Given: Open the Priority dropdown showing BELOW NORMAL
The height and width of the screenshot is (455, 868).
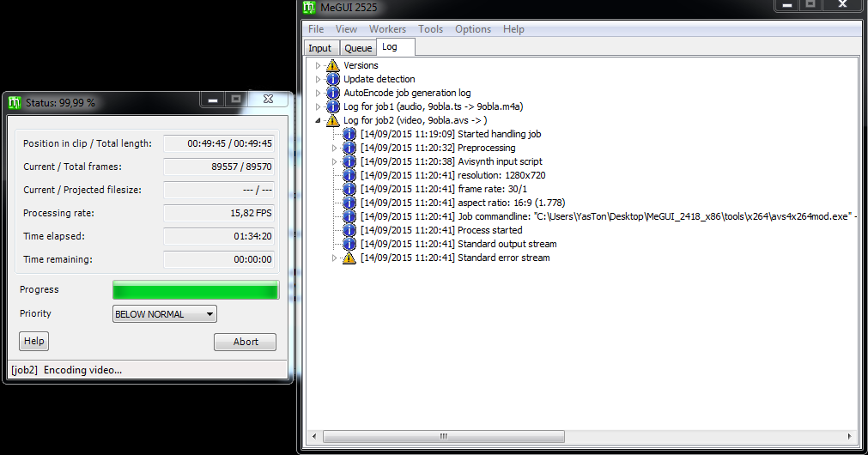Looking at the screenshot, I should pos(164,314).
